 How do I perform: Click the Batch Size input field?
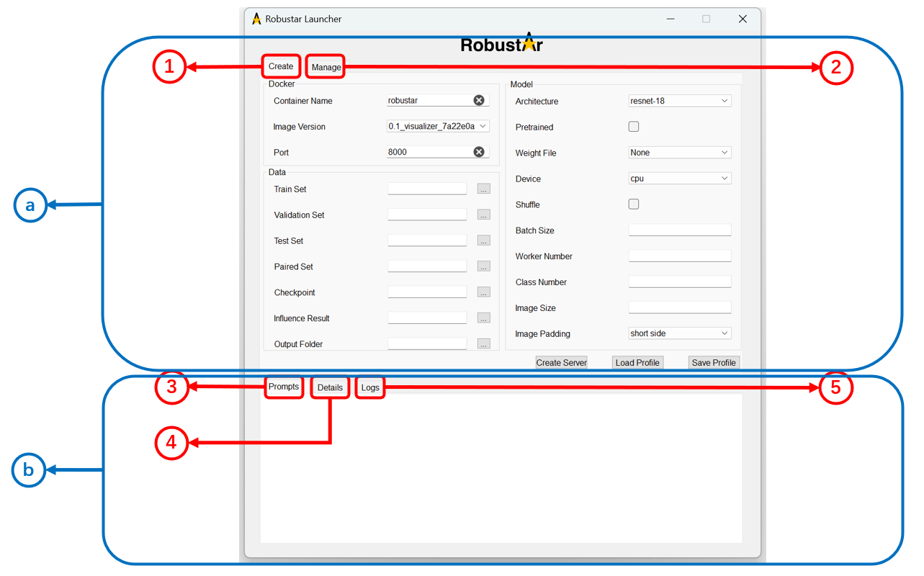(680, 230)
